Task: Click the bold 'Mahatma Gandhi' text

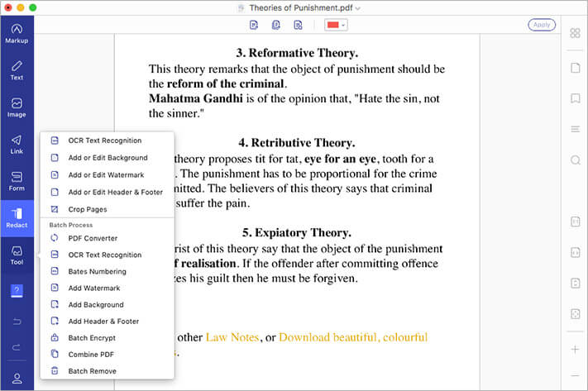Action: pos(196,98)
